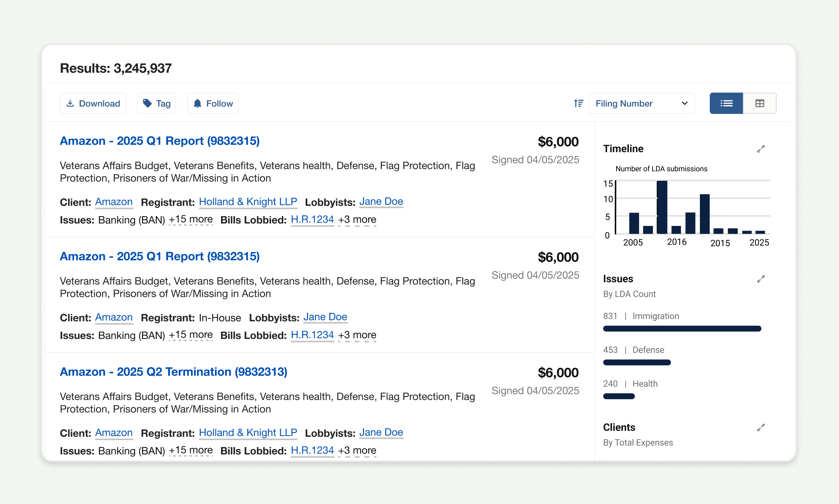Click the Defense issue bar
Image resolution: width=839 pixels, height=504 pixels.
[636, 362]
